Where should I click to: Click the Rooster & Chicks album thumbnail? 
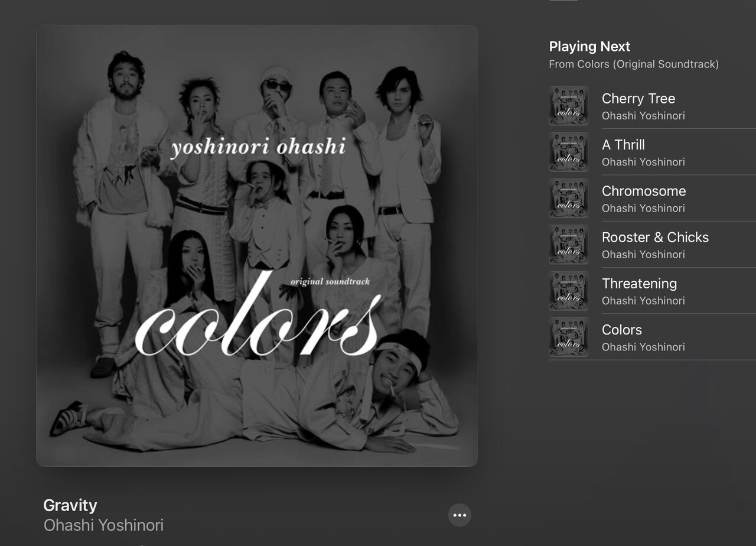[x=568, y=244]
